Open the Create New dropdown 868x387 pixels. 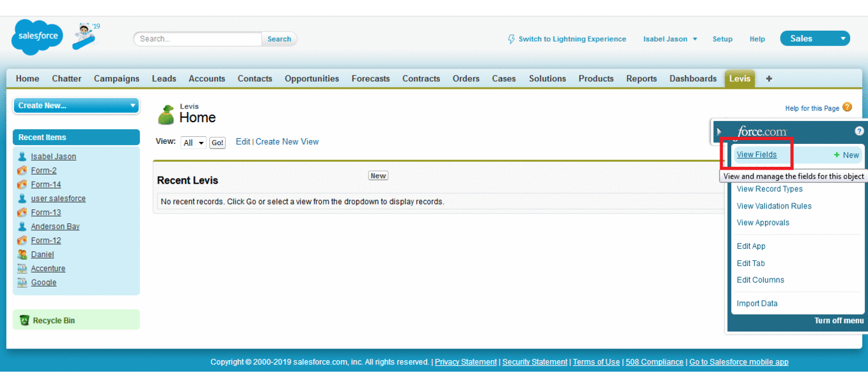(x=76, y=106)
